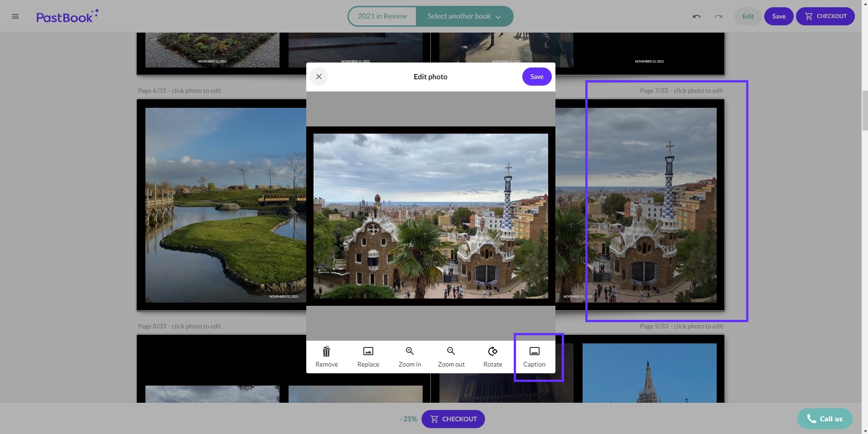The width and height of the screenshot is (868, 434).
Task: Select the Replace photo tool
Action: [x=368, y=357]
